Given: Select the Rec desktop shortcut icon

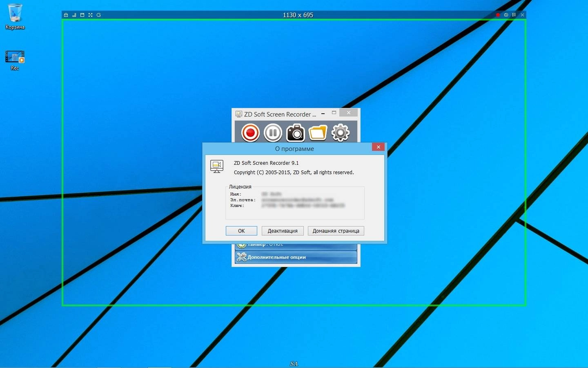Looking at the screenshot, I should point(15,61).
